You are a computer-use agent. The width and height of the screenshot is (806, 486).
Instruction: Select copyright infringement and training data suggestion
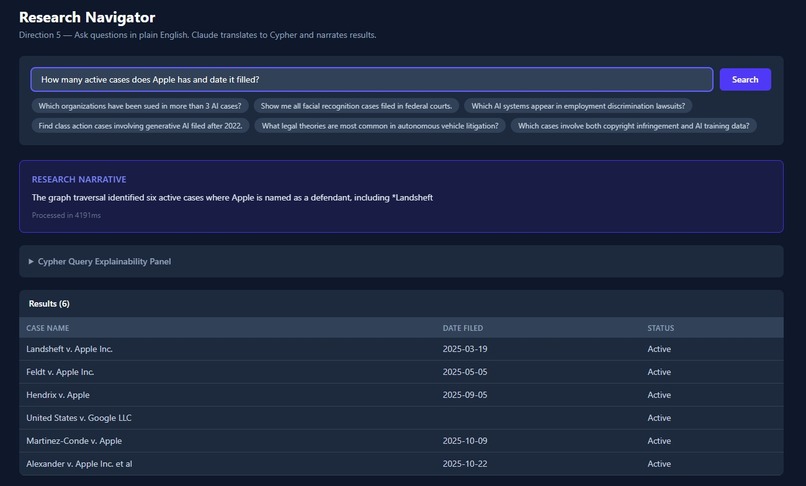coord(633,125)
